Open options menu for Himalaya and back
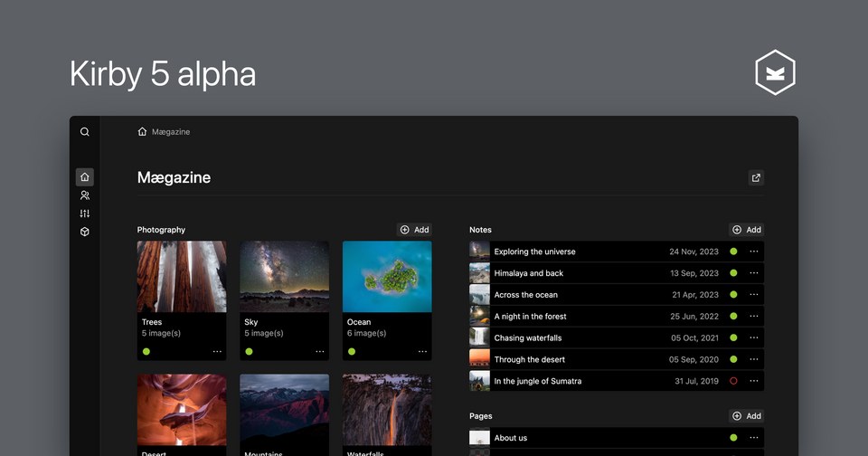The image size is (868, 456). tap(754, 273)
